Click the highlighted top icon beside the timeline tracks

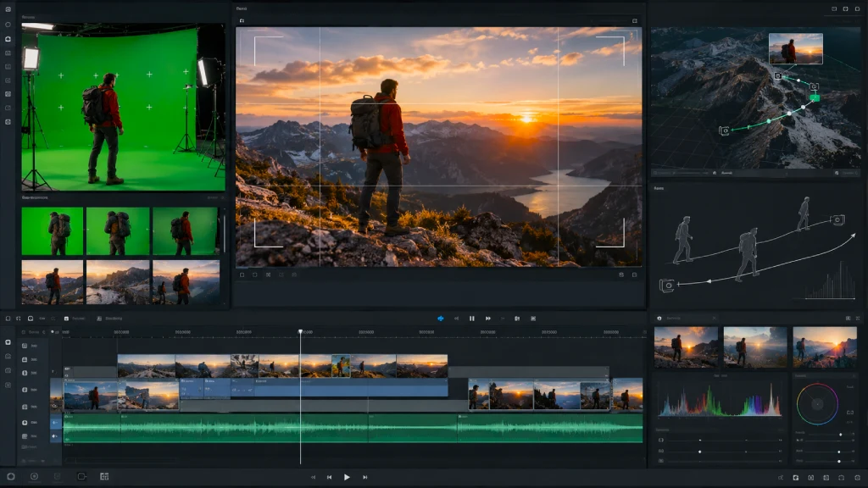[8, 342]
